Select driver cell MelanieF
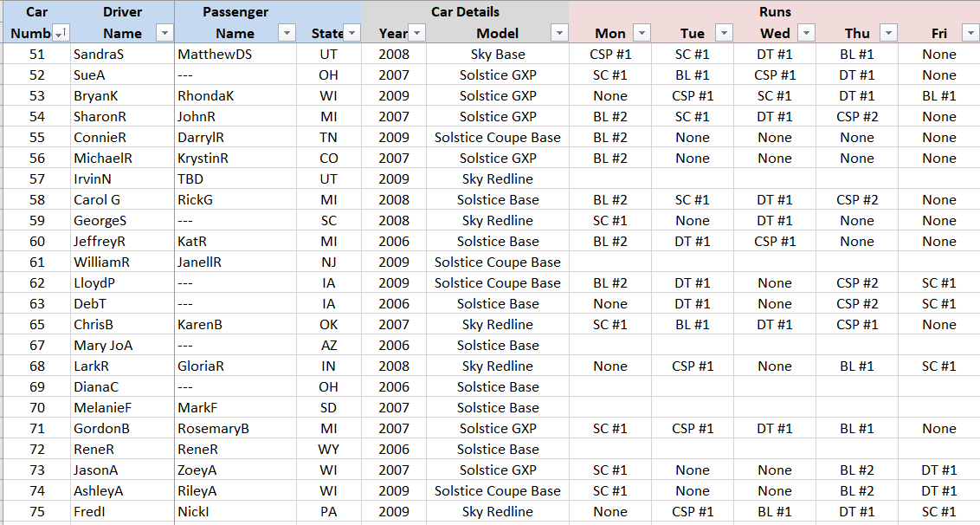Screen dimensions: 980x525 click(123, 408)
